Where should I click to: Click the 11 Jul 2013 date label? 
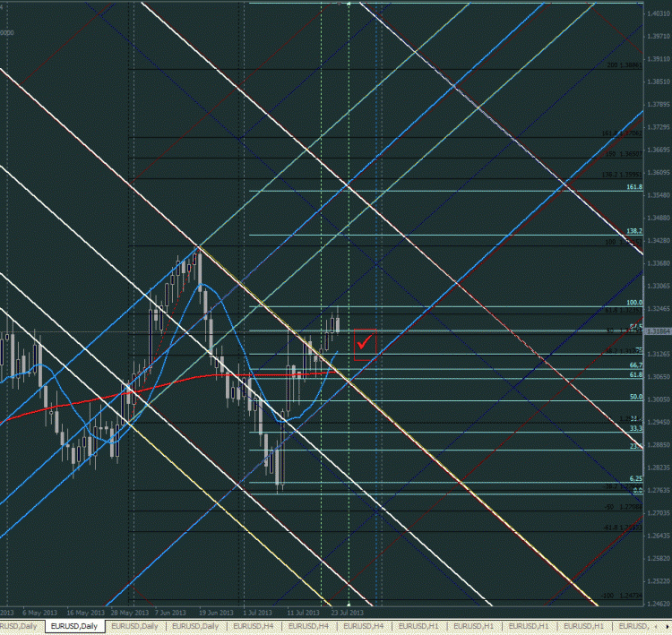(x=303, y=613)
